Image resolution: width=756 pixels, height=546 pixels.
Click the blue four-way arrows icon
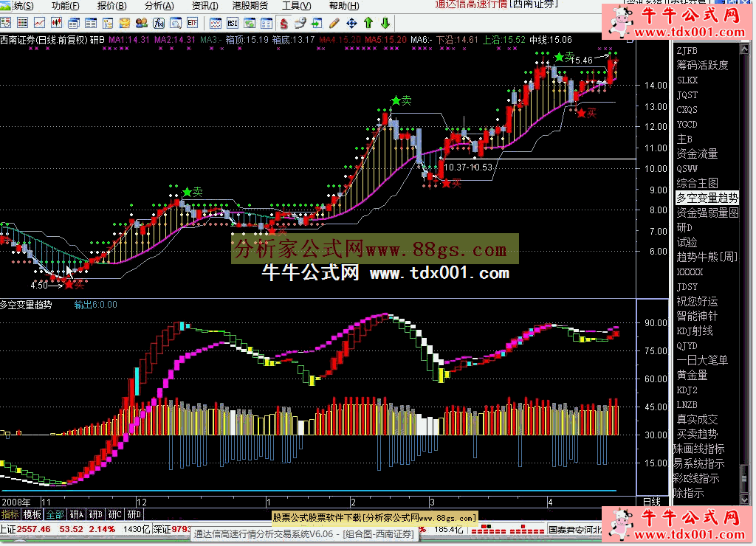[351, 23]
